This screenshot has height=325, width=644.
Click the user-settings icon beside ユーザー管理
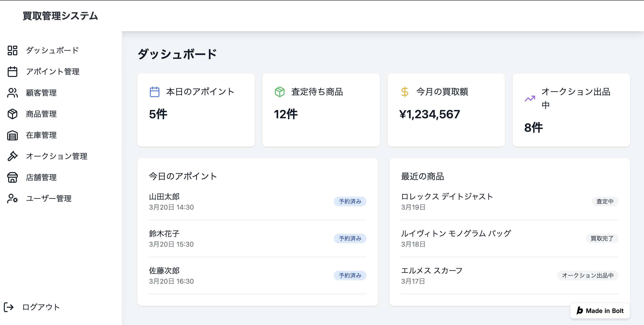12,199
